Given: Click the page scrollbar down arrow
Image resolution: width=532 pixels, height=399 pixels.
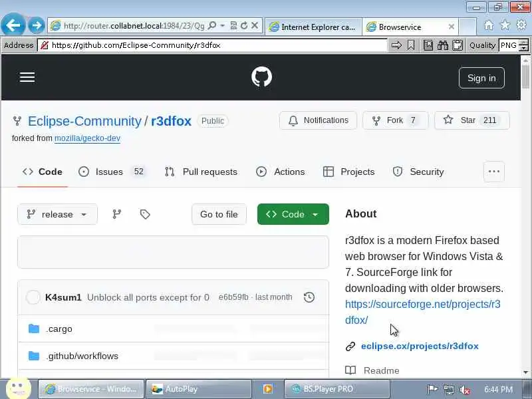Looking at the screenshot, I should (526, 372).
